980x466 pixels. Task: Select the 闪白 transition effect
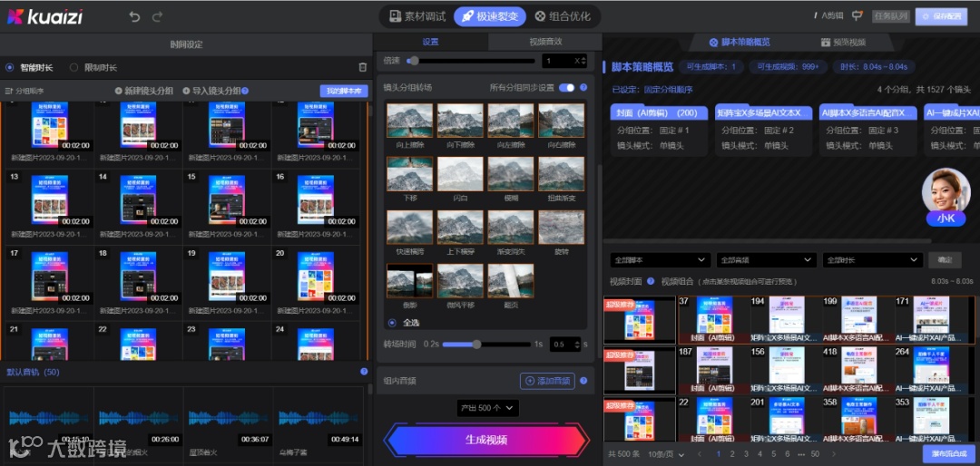[460, 174]
